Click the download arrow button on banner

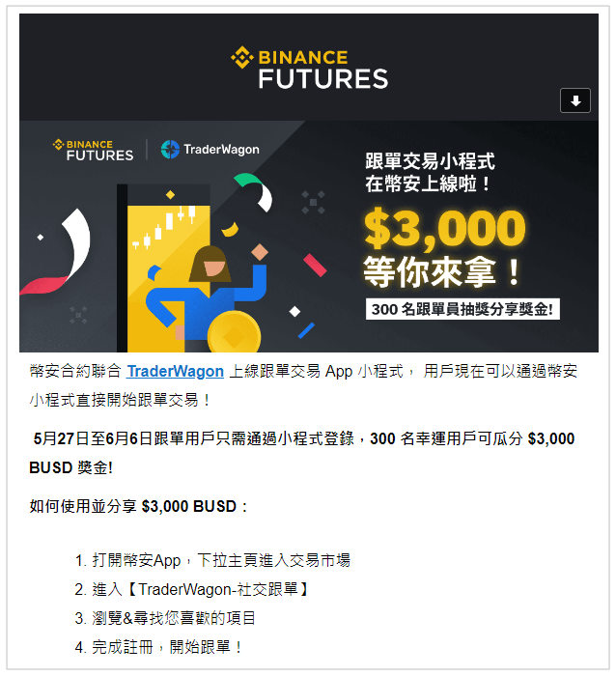pos(574,100)
